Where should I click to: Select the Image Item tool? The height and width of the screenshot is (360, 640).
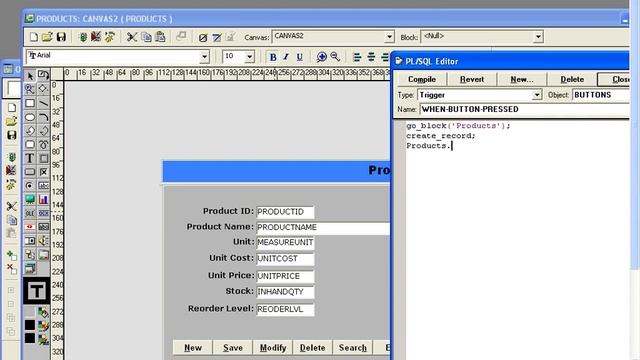[30, 199]
